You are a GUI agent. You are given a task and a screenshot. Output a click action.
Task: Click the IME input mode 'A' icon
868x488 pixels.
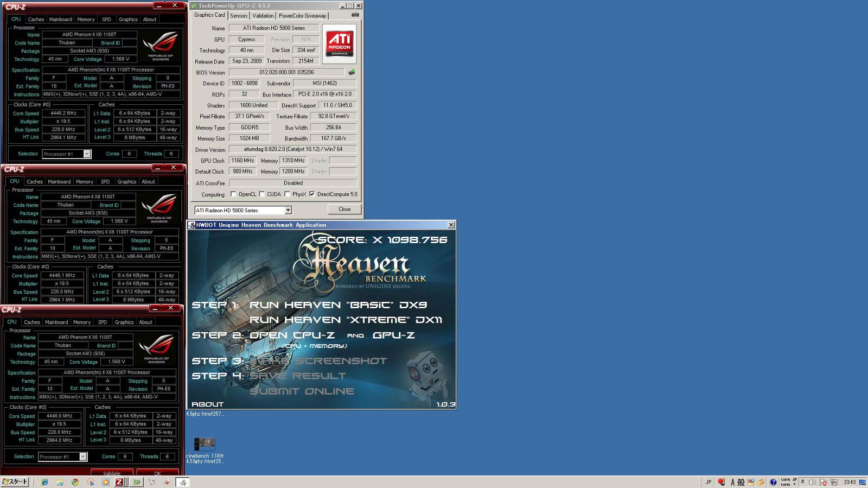[732, 482]
